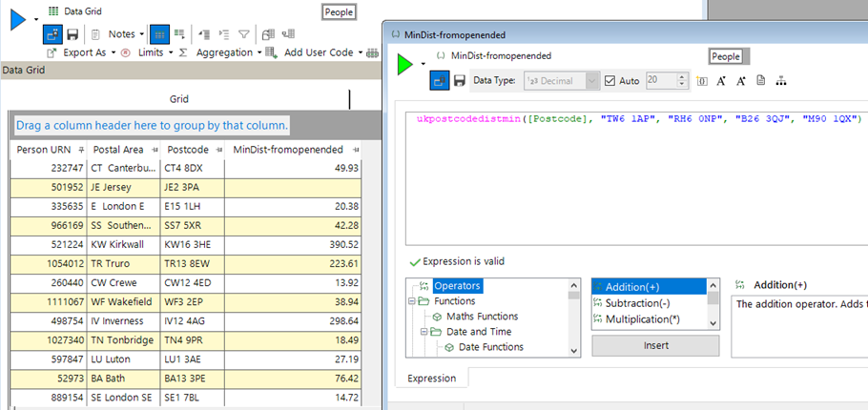The height and width of the screenshot is (410, 868).
Task: Select Subtraction(-) in the operator list
Action: [638, 303]
